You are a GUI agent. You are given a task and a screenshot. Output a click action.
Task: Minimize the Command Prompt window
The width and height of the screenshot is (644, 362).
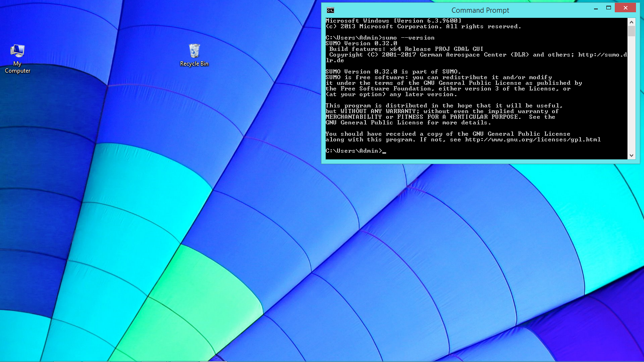[596, 8]
